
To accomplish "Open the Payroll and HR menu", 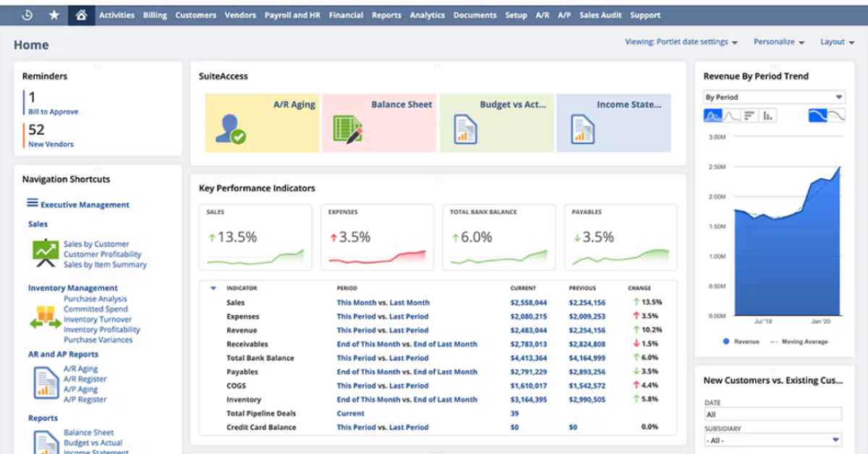I will pos(292,14).
